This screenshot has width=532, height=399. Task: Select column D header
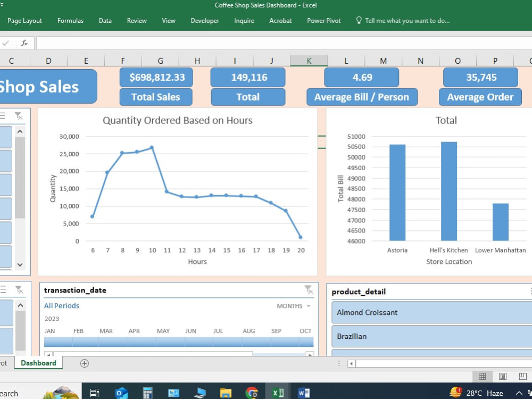pos(48,61)
